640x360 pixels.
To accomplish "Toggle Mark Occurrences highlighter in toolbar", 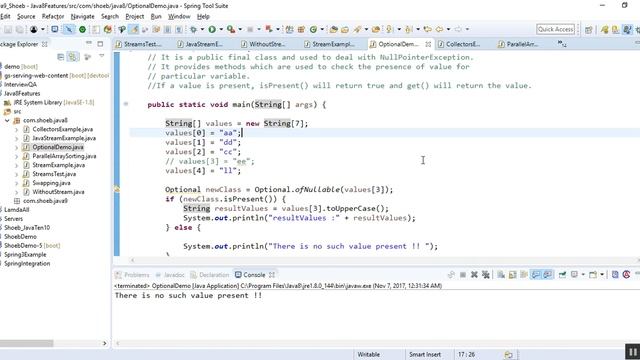I will [133, 29].
